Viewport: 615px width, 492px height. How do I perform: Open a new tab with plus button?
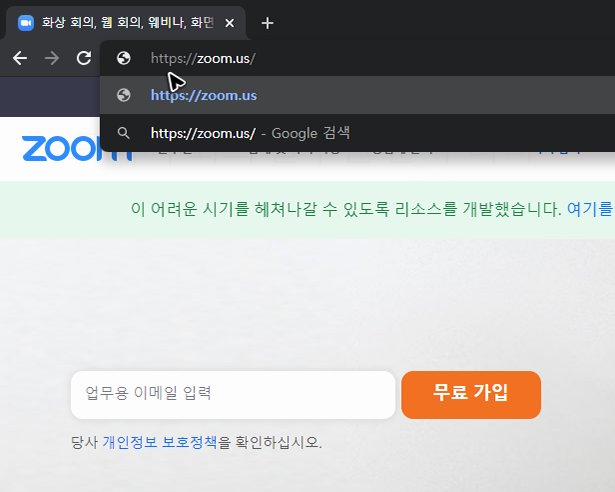coord(267,23)
